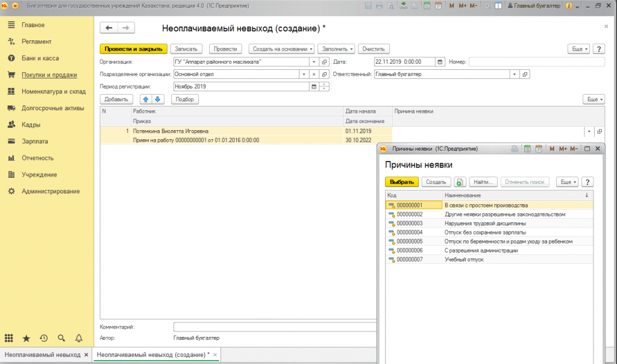Viewport: 617px width, 364px height.
Task: Click the notifications bell icon
Action: coord(78,338)
